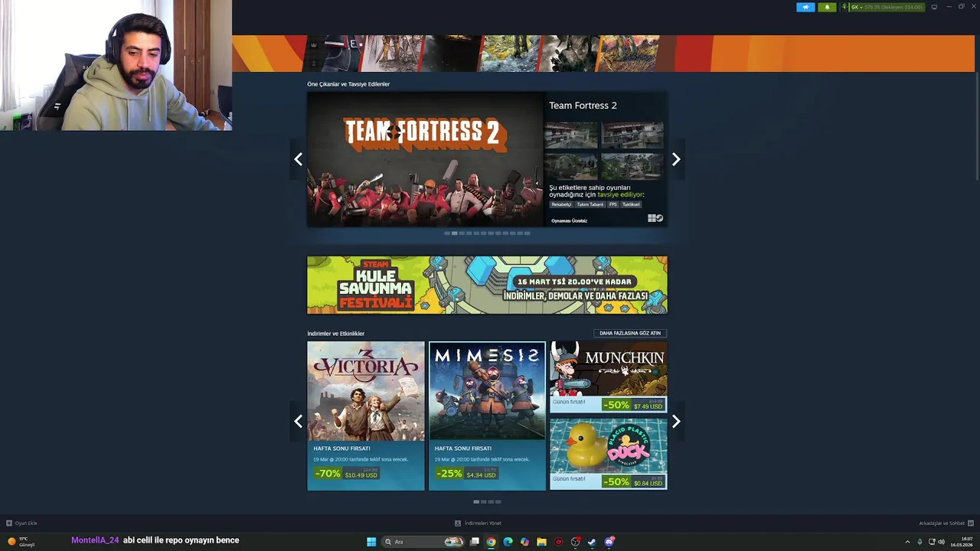Viewport: 980px width, 551px height.
Task: Open Steam from the taskbar
Action: (x=592, y=542)
